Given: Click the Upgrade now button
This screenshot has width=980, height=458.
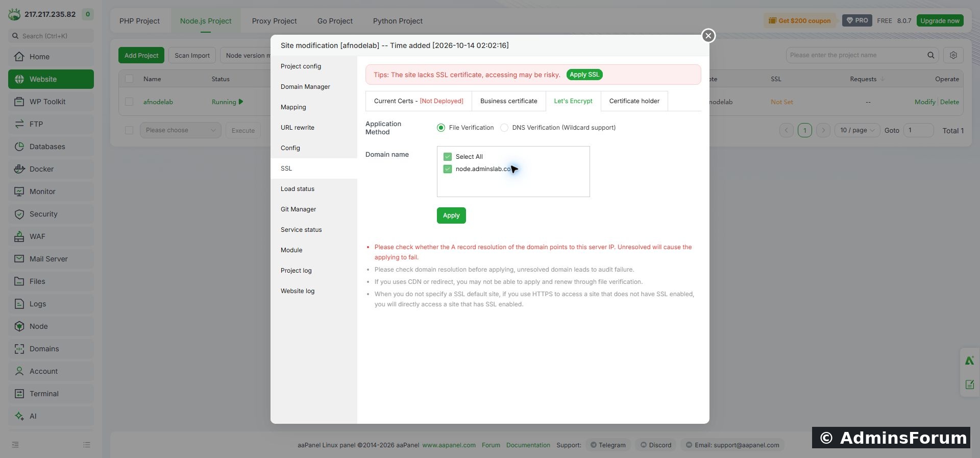Looking at the screenshot, I should pyautogui.click(x=940, y=21).
